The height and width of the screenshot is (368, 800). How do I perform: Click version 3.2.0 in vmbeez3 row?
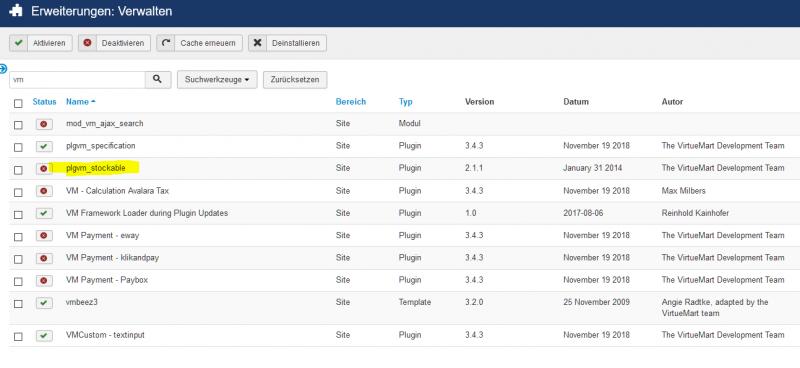click(473, 302)
